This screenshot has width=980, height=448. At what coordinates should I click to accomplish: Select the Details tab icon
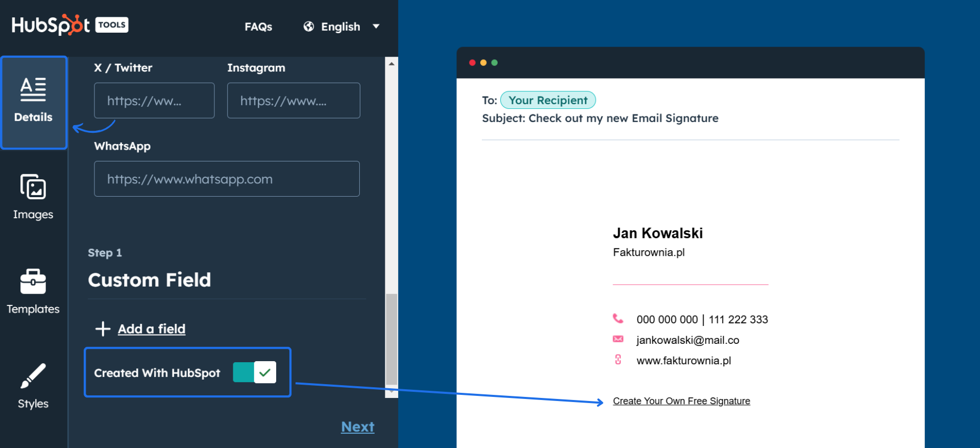[33, 89]
